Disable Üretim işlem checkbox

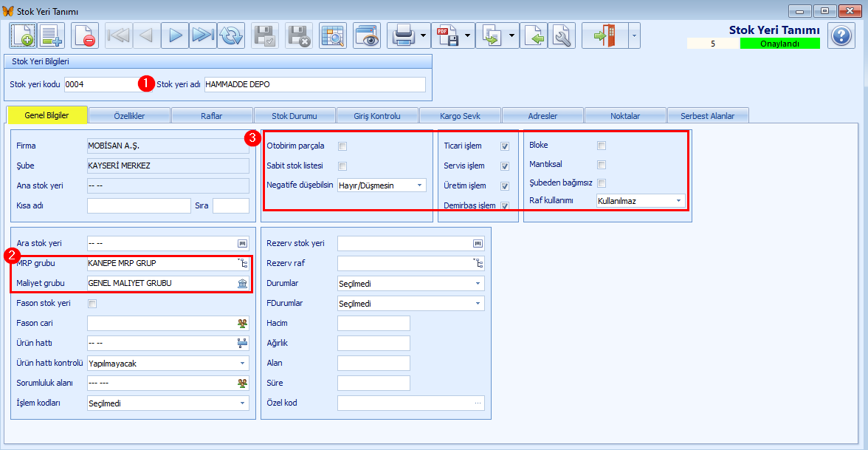tap(504, 186)
